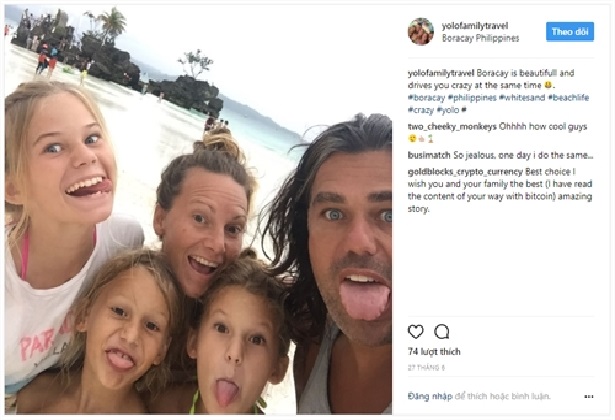The image size is (615, 420).
Task: Open the post date 27 THÁNG 6
Action: 426,368
